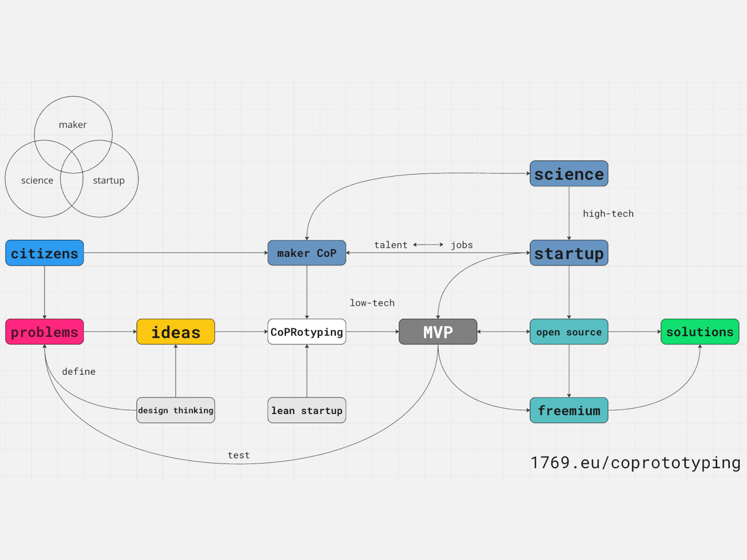Screen dimensions: 747x560
Task: Select the science label inside left circle
Action: 37,181
